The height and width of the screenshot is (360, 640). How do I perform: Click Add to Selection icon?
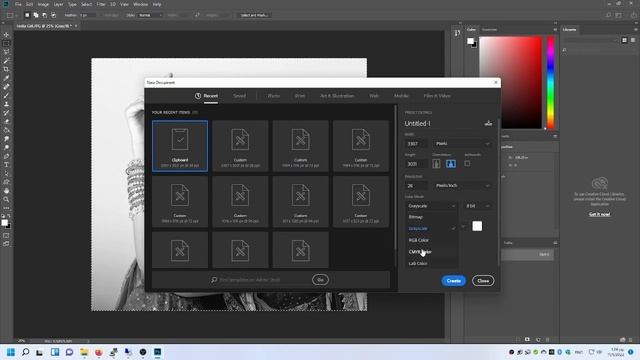coord(36,15)
